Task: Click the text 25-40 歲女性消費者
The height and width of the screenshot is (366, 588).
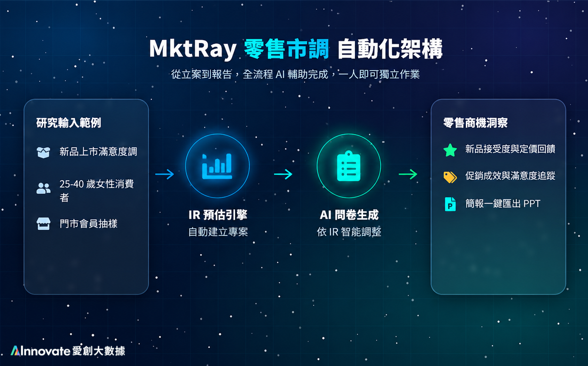Action: tap(97, 190)
